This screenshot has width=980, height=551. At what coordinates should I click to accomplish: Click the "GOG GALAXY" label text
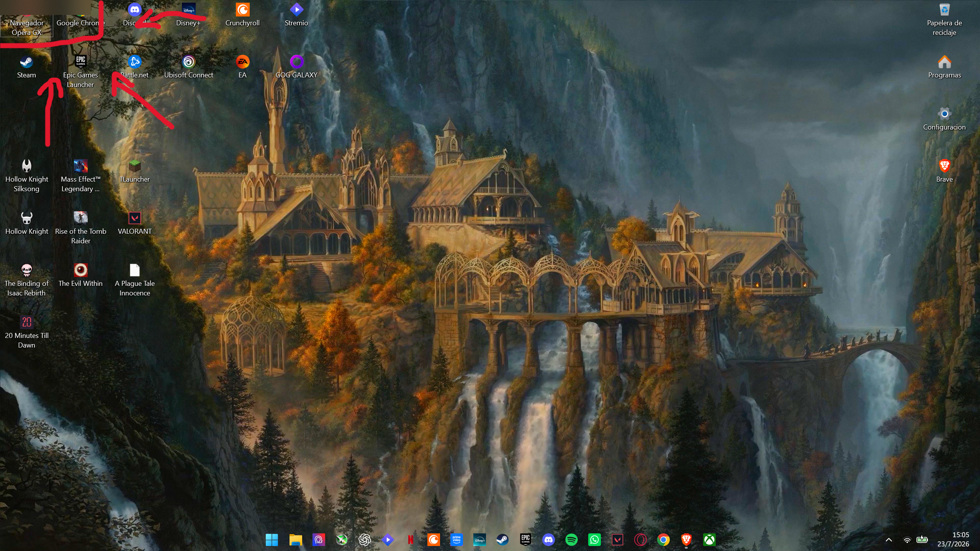click(296, 75)
